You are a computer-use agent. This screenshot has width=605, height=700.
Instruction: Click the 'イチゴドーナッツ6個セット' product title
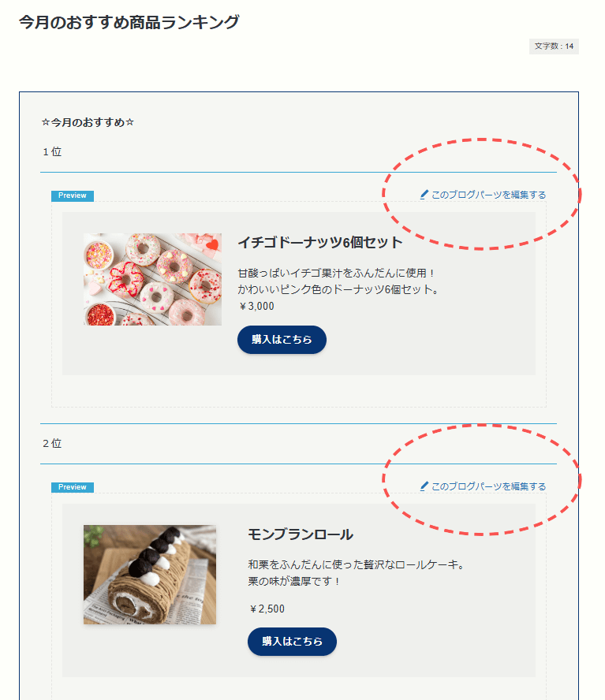320,243
